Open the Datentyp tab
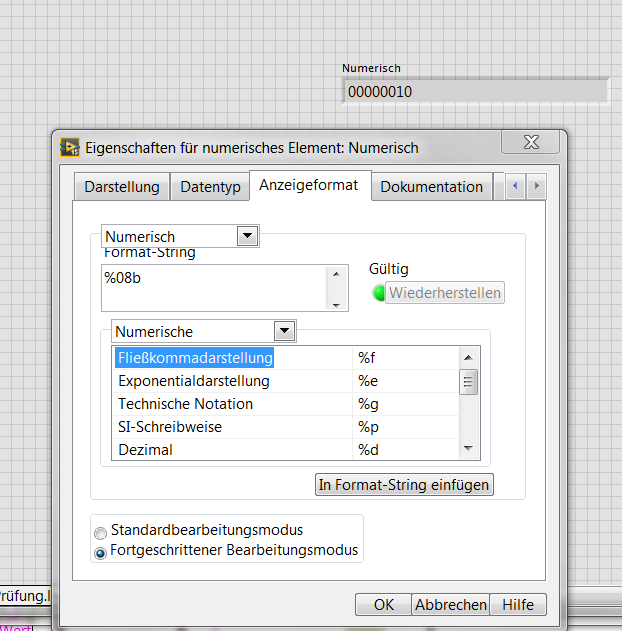 point(210,187)
